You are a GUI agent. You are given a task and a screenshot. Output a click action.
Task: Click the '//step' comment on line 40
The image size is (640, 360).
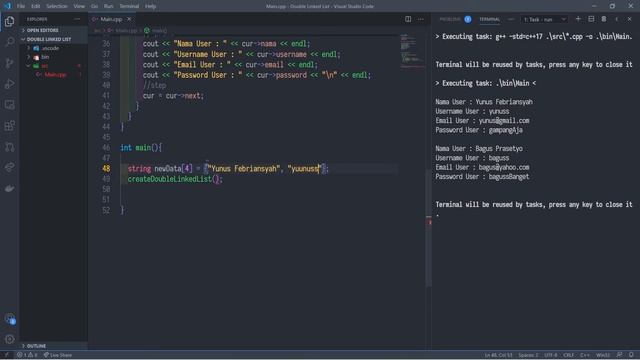154,85
